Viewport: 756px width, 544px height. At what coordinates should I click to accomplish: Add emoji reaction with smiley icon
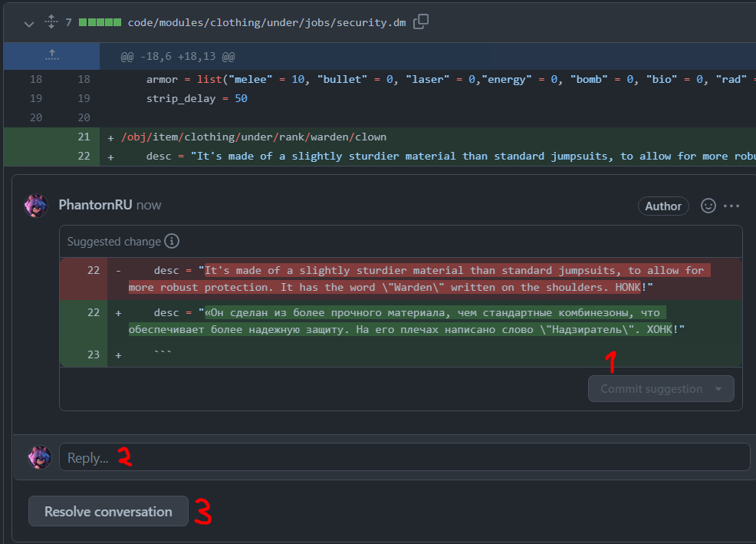[x=708, y=206]
